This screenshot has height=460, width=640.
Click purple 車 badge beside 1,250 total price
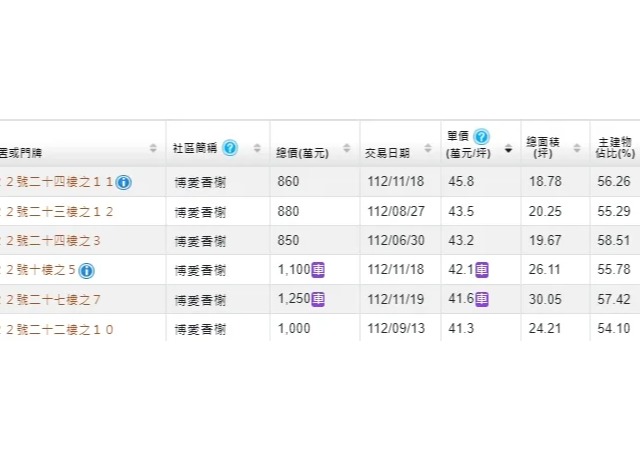pyautogui.click(x=318, y=299)
